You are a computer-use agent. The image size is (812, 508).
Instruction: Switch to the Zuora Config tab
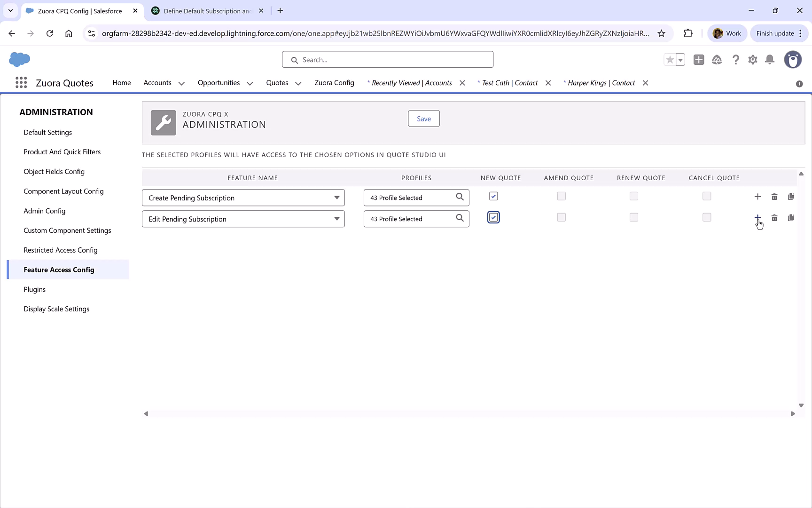334,83
